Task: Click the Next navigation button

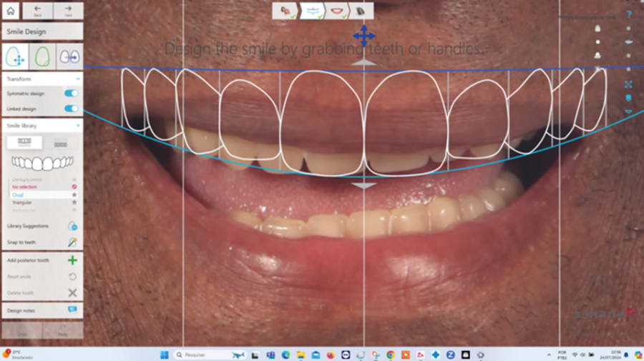Action: (x=68, y=11)
